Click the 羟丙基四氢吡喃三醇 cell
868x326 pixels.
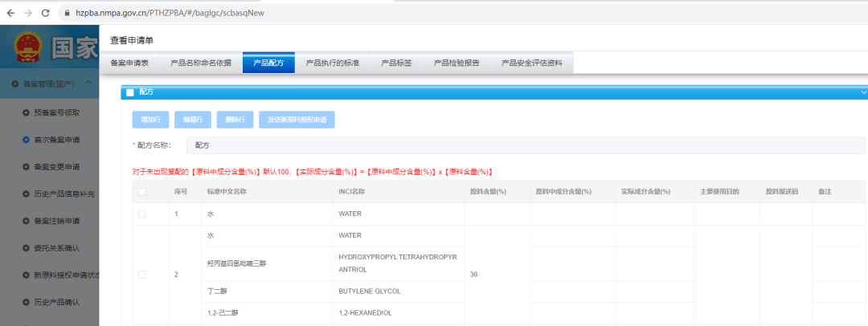[x=268, y=263]
